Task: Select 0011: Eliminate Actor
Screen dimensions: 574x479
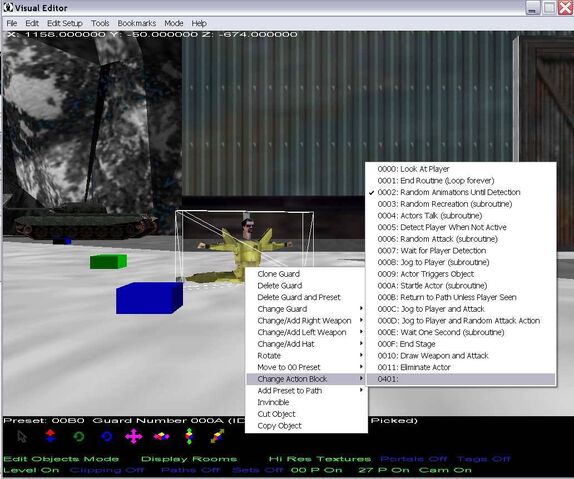Action: [461, 367]
